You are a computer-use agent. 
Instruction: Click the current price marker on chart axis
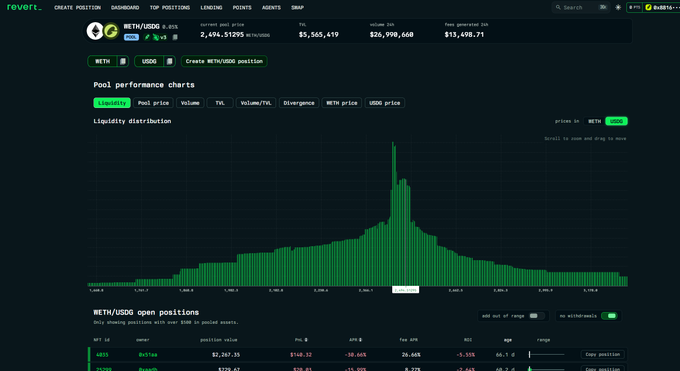coord(405,289)
